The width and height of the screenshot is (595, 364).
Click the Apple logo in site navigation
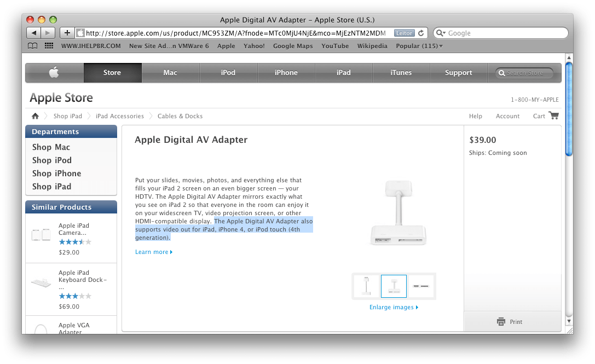[x=54, y=72]
